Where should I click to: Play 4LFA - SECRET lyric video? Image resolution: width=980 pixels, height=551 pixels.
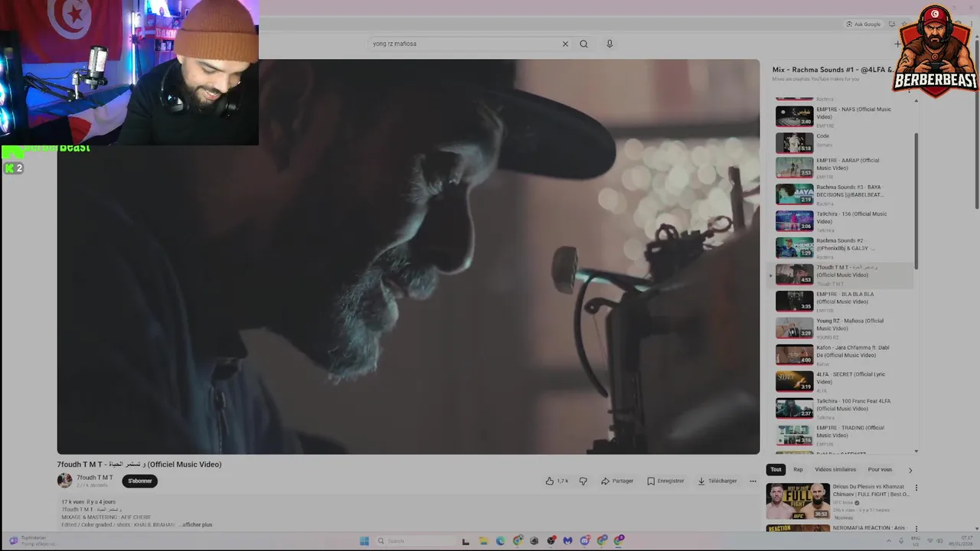click(x=844, y=382)
